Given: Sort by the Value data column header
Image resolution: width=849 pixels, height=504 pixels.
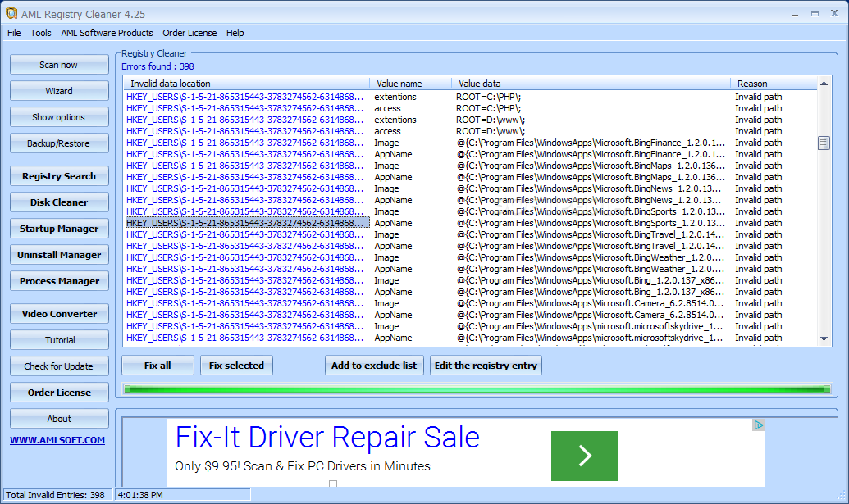Looking at the screenshot, I should 591,84.
